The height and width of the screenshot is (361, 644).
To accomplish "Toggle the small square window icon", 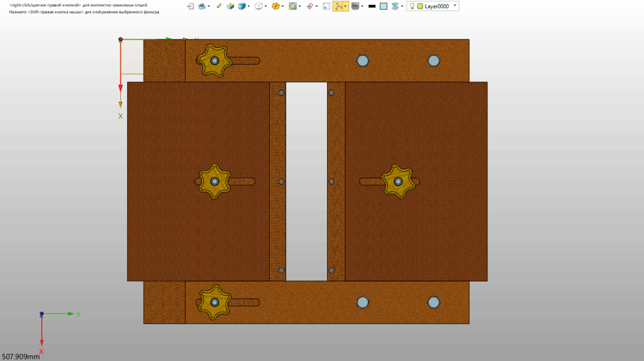I will coord(326,6).
